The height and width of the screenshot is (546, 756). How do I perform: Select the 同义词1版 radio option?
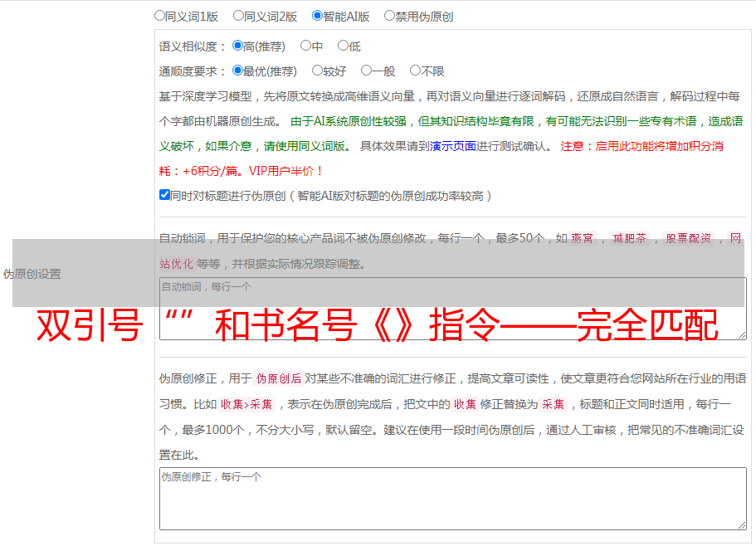159,16
